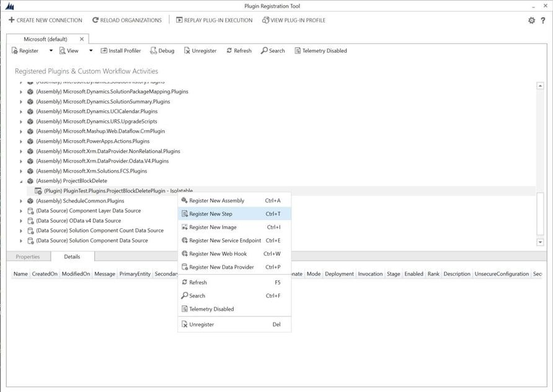The width and height of the screenshot is (553, 392).
Task: Click the Register New Web Hook icon
Action: (185, 254)
